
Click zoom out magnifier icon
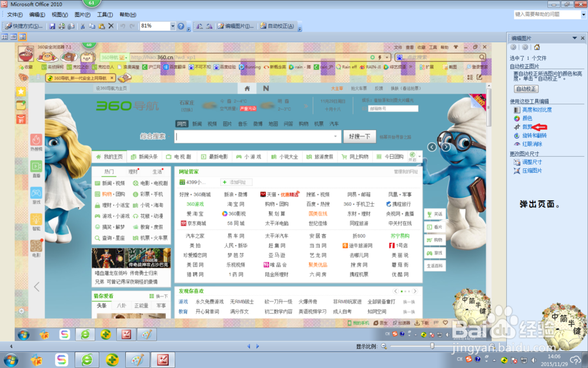[384, 346]
